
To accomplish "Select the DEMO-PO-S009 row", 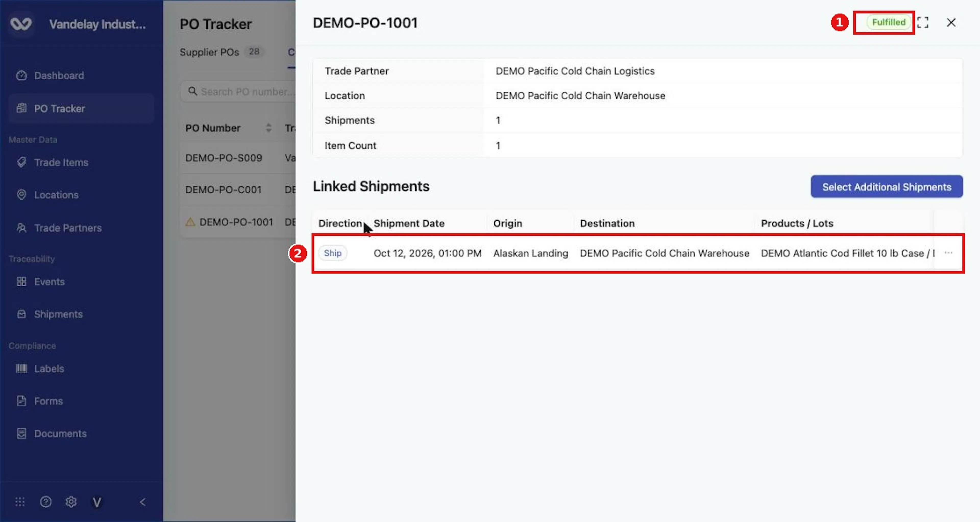I will 238,158.
